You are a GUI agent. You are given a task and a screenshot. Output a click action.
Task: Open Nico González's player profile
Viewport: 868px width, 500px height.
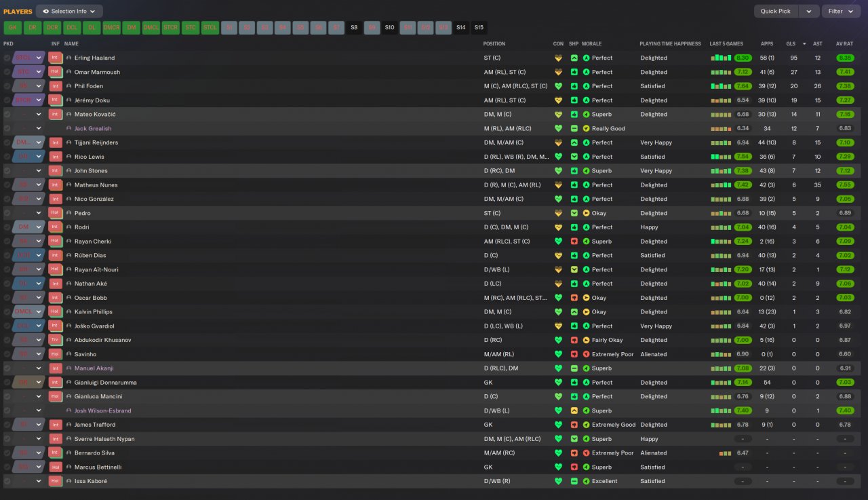94,199
